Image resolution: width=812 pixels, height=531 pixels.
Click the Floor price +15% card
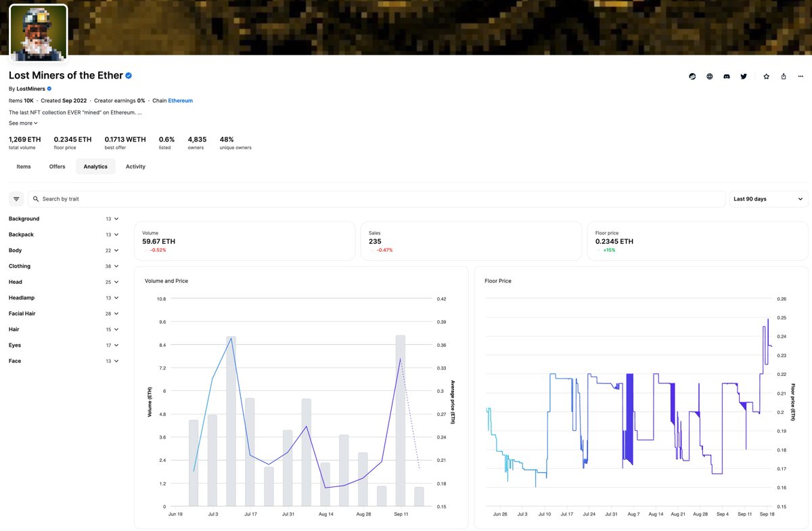coord(698,241)
